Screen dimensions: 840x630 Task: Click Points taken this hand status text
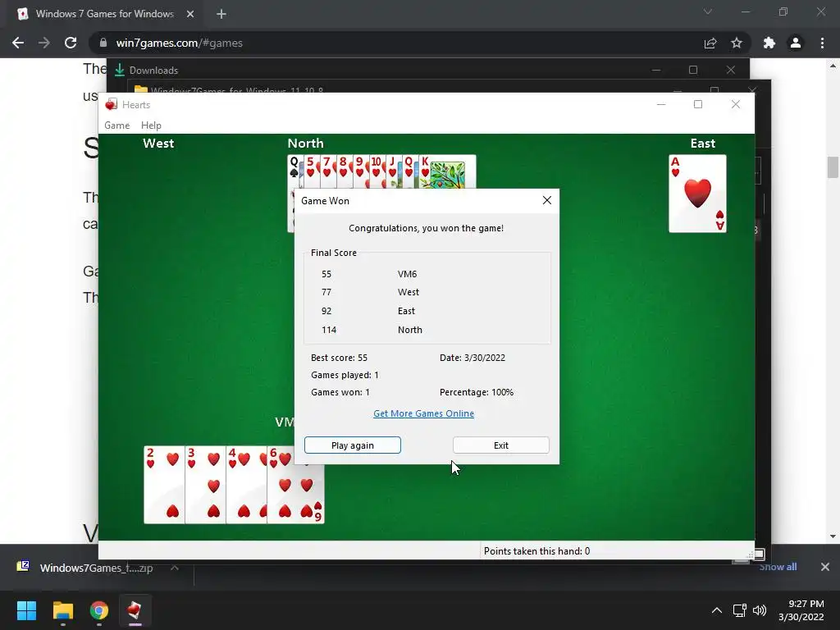click(x=536, y=550)
